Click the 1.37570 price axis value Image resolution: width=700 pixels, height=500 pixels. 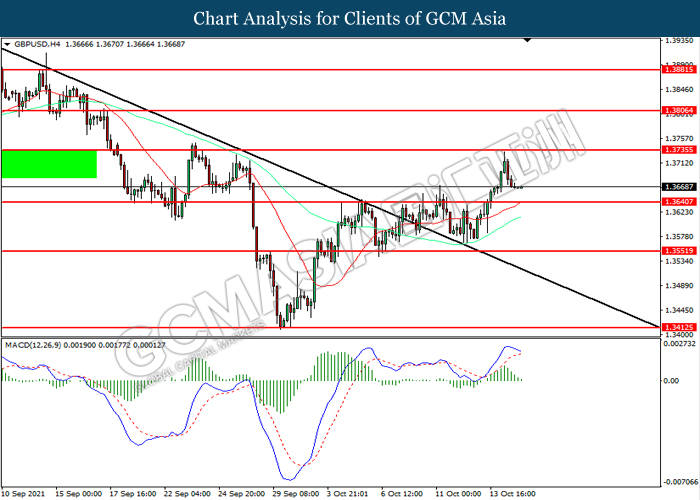pyautogui.click(x=679, y=139)
